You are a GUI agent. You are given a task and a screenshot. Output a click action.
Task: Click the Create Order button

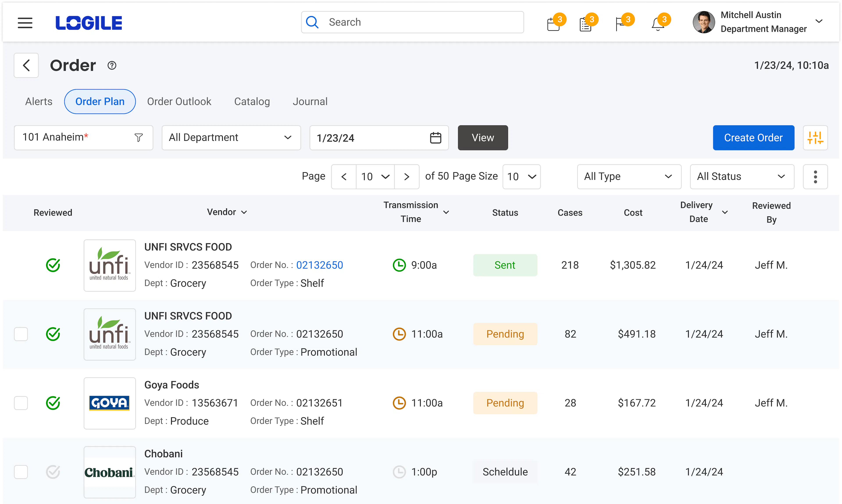[x=753, y=138]
